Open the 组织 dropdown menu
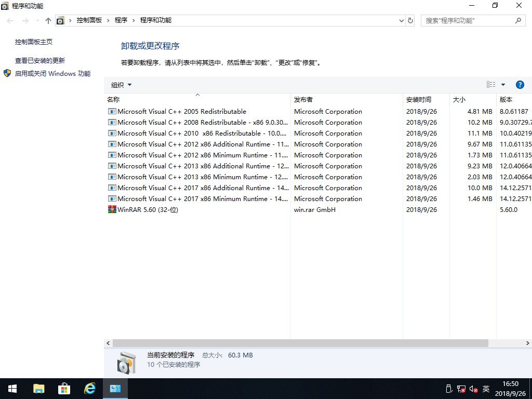The height and width of the screenshot is (399, 532). pos(121,85)
